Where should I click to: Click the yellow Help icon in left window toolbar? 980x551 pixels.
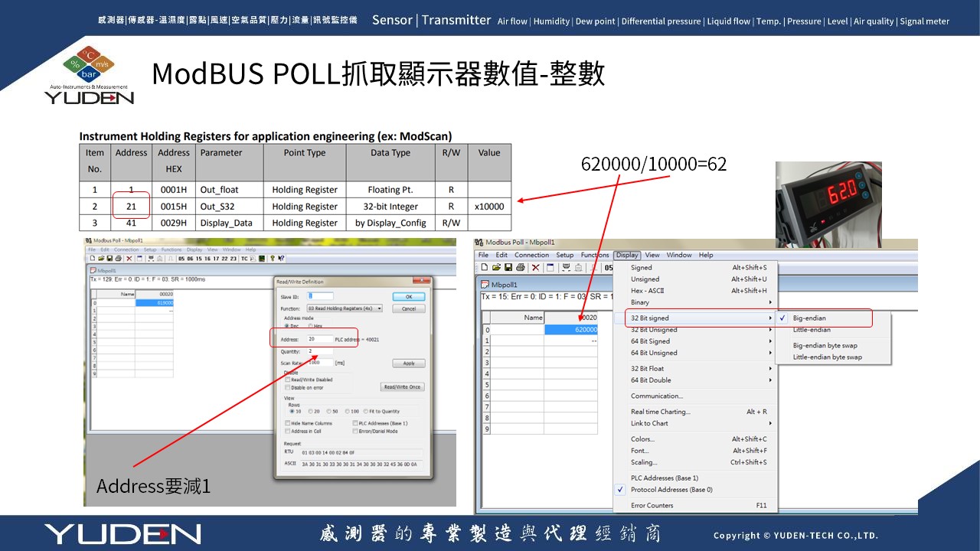[x=272, y=259]
